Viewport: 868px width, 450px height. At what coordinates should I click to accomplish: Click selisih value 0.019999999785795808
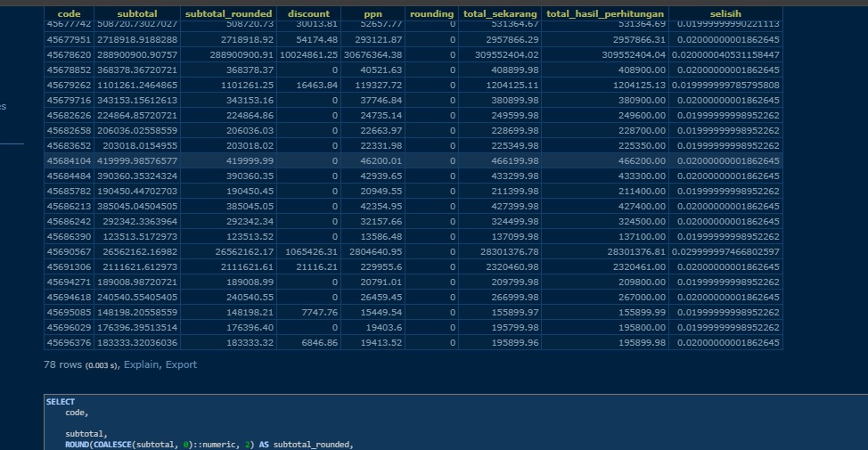point(725,86)
